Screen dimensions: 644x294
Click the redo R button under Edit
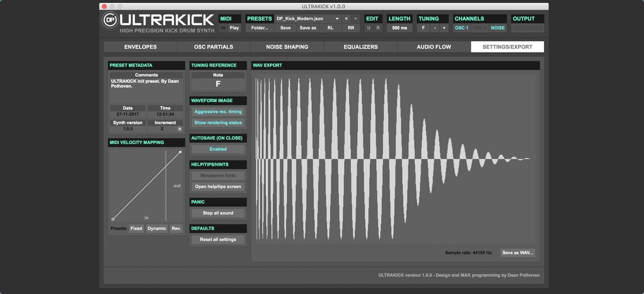tap(378, 28)
